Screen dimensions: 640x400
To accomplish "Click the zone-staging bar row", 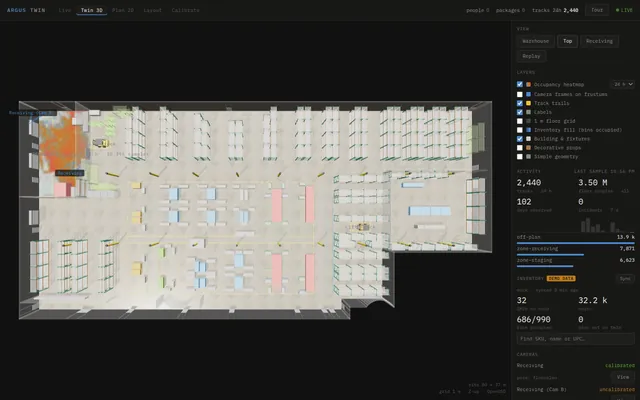I will (576, 262).
